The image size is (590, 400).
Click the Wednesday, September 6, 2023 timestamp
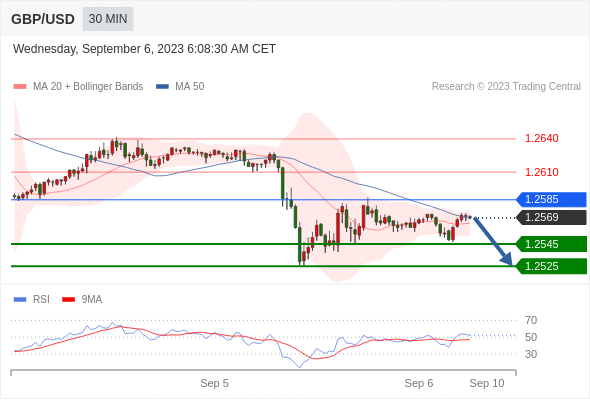tap(144, 49)
